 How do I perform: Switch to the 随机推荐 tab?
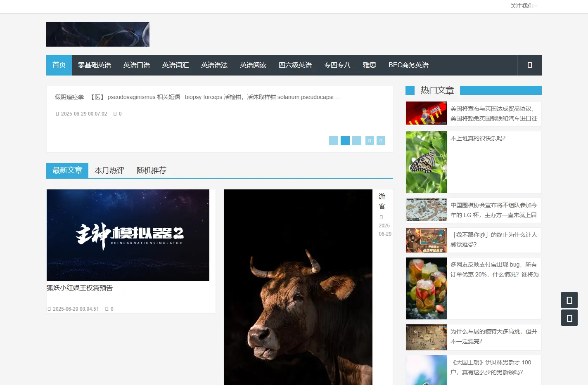click(152, 170)
